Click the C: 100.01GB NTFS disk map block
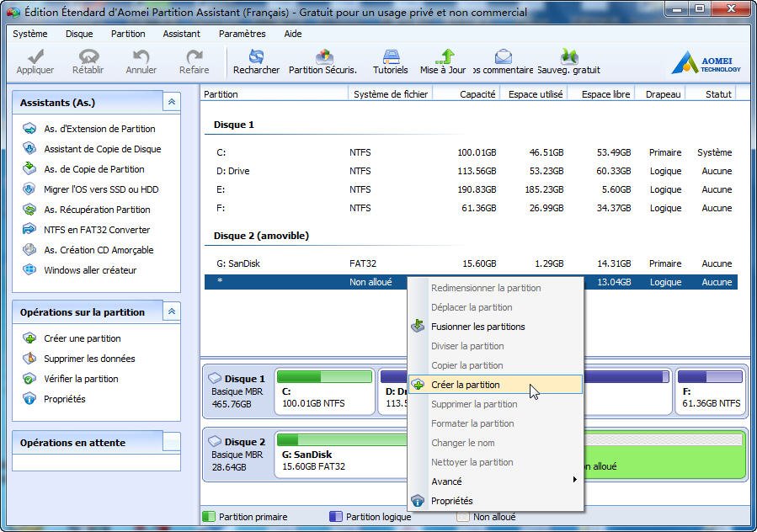The image size is (757, 532). [325, 391]
